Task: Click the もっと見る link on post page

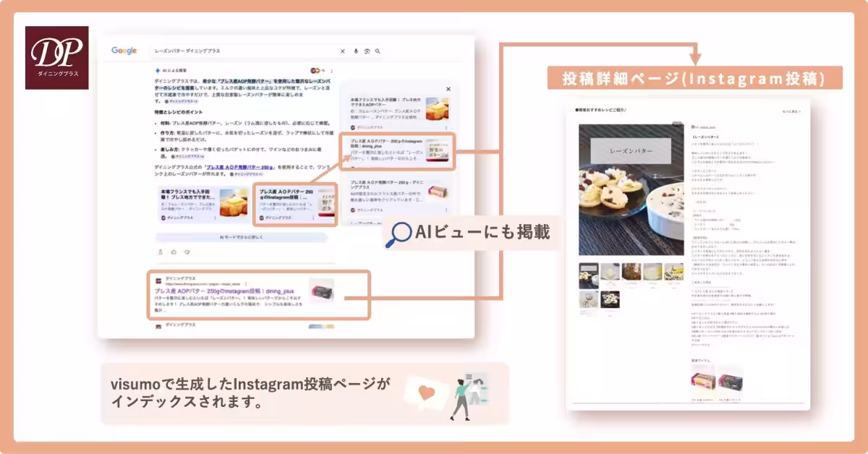Action: tap(791, 112)
